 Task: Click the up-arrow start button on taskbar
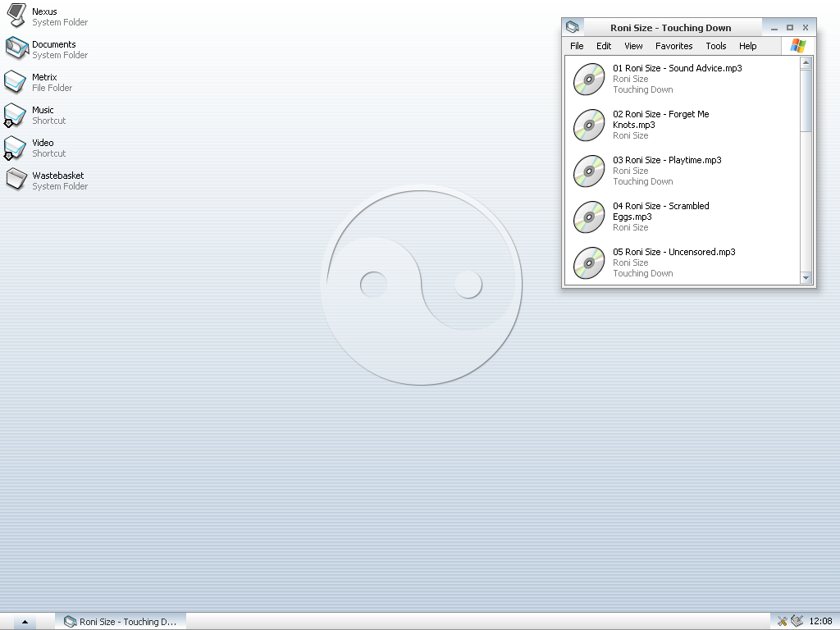point(25,622)
